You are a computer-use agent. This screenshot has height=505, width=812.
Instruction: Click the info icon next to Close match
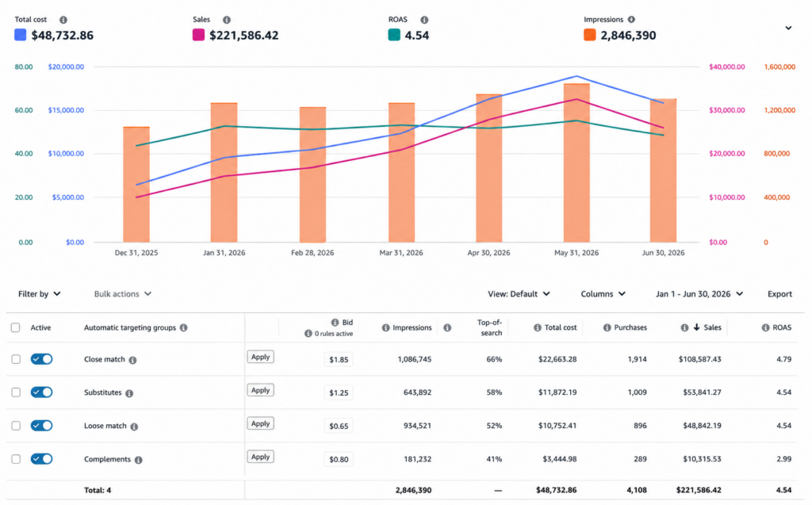tap(133, 360)
